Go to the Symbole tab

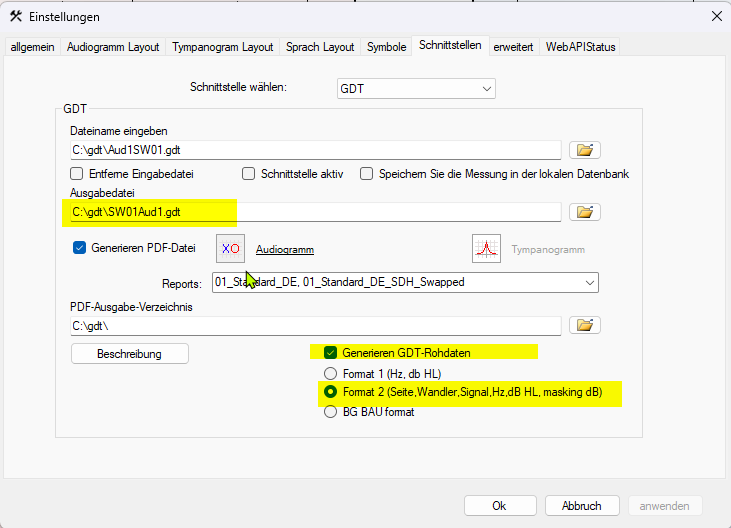[386, 47]
